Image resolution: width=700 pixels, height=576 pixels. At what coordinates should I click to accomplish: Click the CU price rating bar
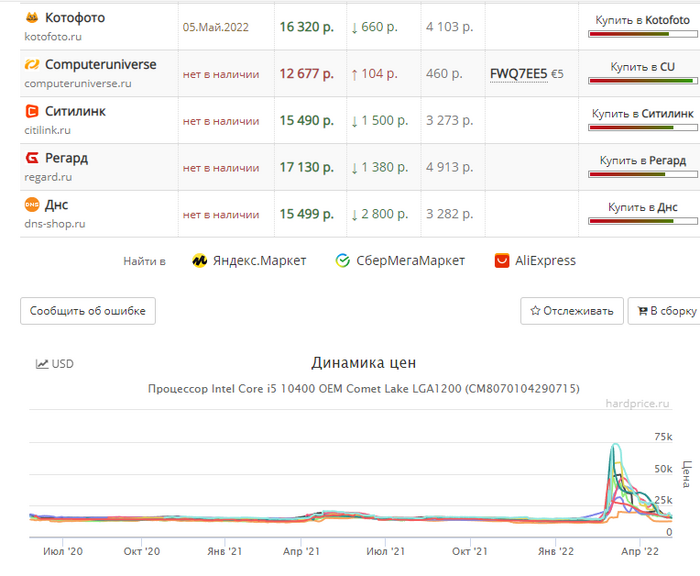tap(642, 81)
